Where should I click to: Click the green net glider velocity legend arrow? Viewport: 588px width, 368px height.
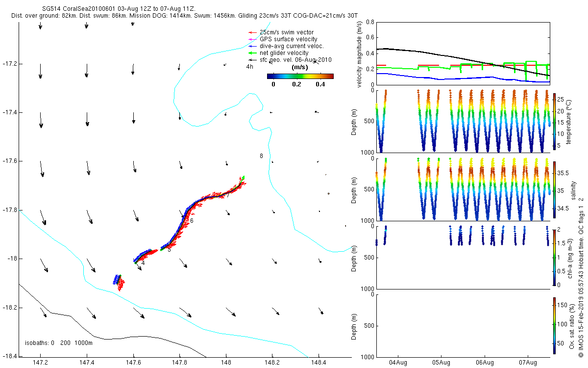(x=253, y=53)
